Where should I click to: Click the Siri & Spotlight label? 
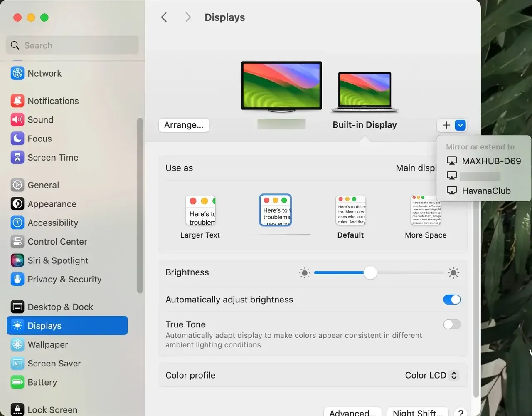[58, 260]
